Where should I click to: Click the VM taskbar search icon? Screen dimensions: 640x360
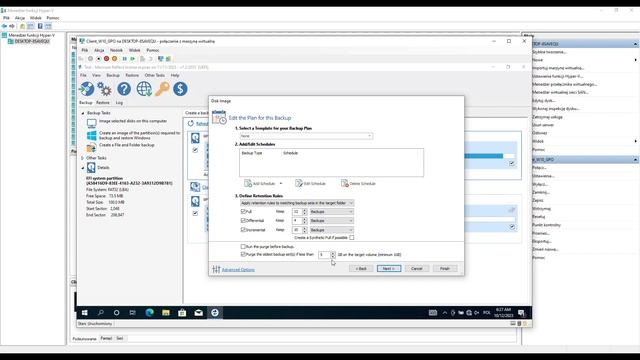click(x=100, y=313)
